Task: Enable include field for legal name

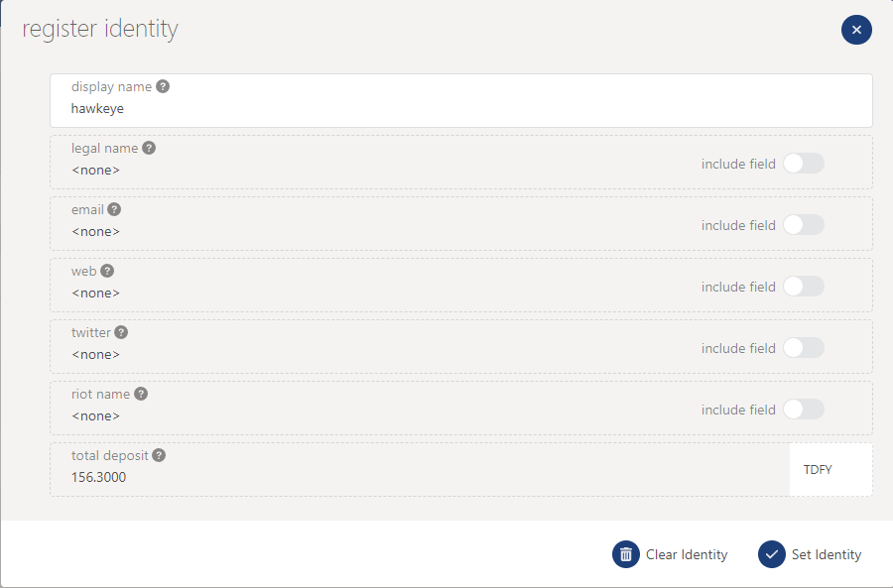Action: [x=804, y=164]
